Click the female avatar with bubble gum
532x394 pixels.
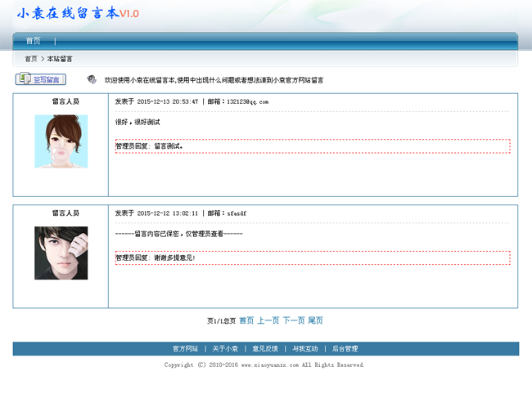61,141
